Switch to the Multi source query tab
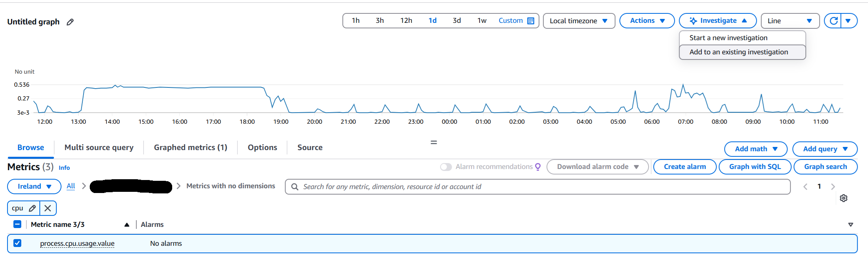868x258 pixels. (99, 148)
